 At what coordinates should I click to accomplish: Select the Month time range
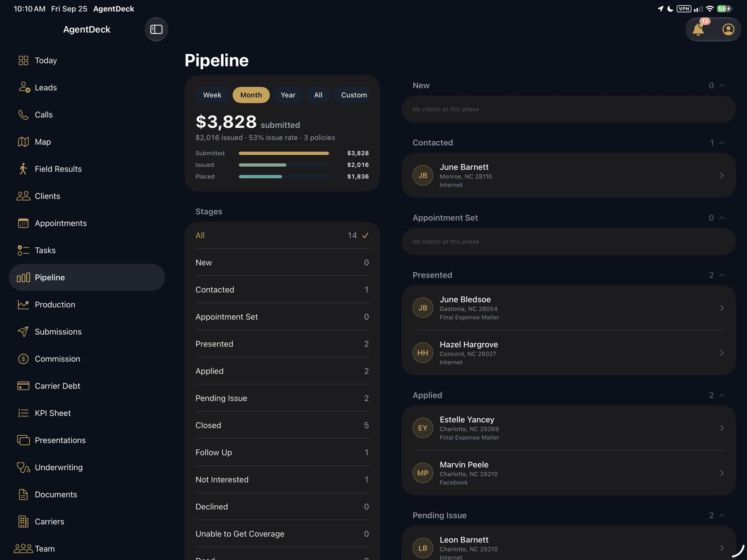(251, 95)
